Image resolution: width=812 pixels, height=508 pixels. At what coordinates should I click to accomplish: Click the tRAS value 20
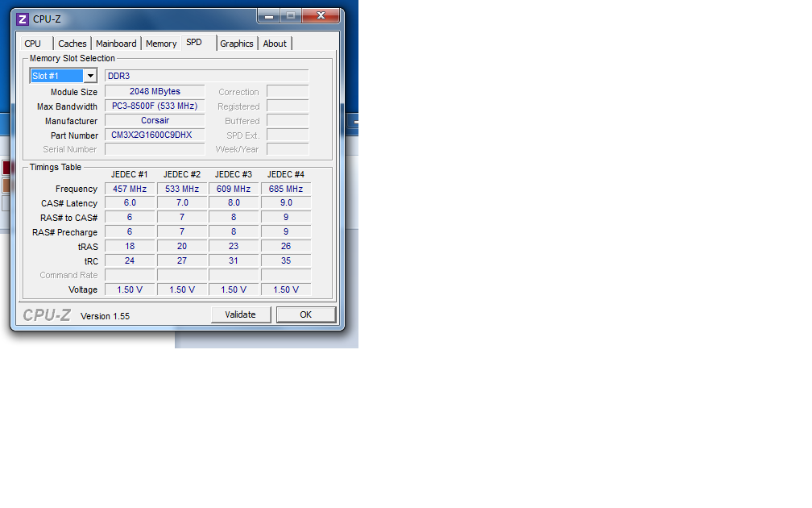click(x=182, y=246)
